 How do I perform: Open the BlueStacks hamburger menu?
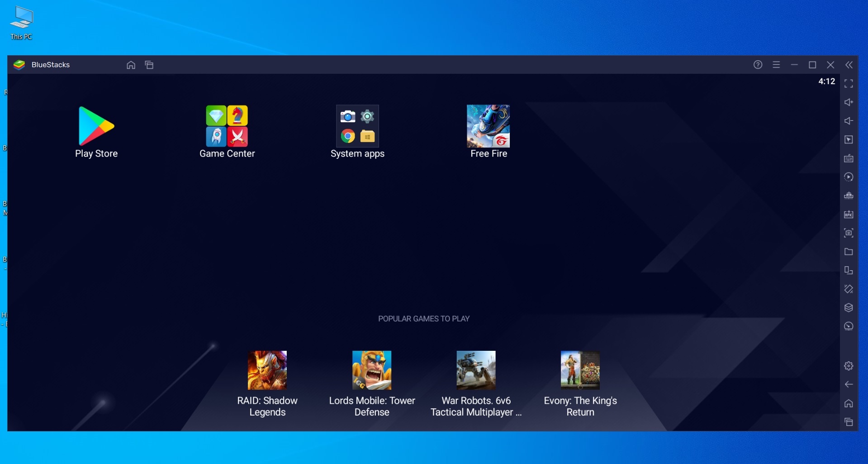(x=776, y=65)
